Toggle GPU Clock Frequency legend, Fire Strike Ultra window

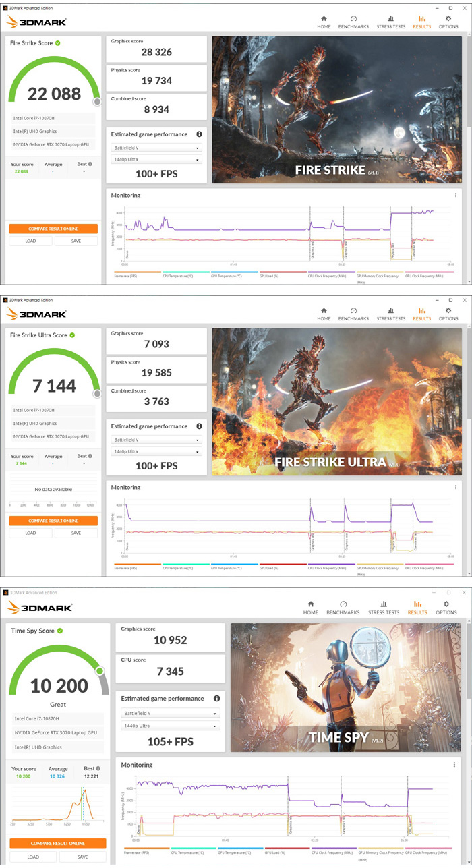(x=428, y=567)
